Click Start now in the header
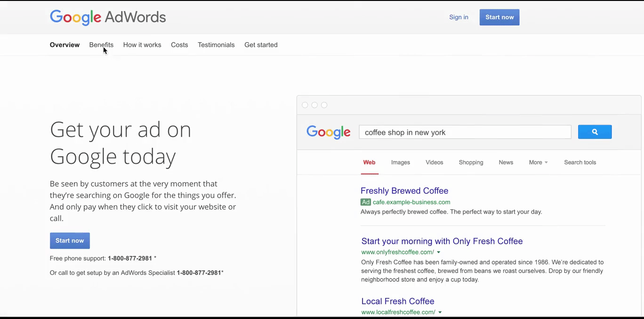The width and height of the screenshot is (644, 319). (499, 17)
